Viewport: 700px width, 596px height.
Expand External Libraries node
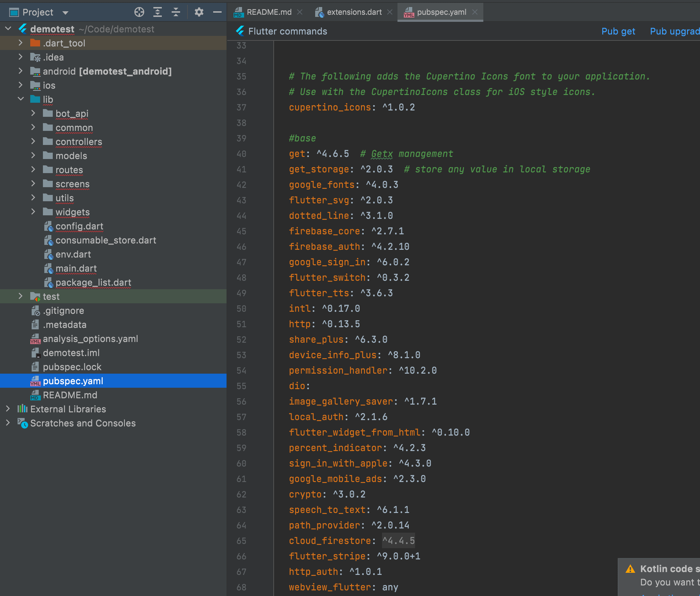click(x=8, y=409)
